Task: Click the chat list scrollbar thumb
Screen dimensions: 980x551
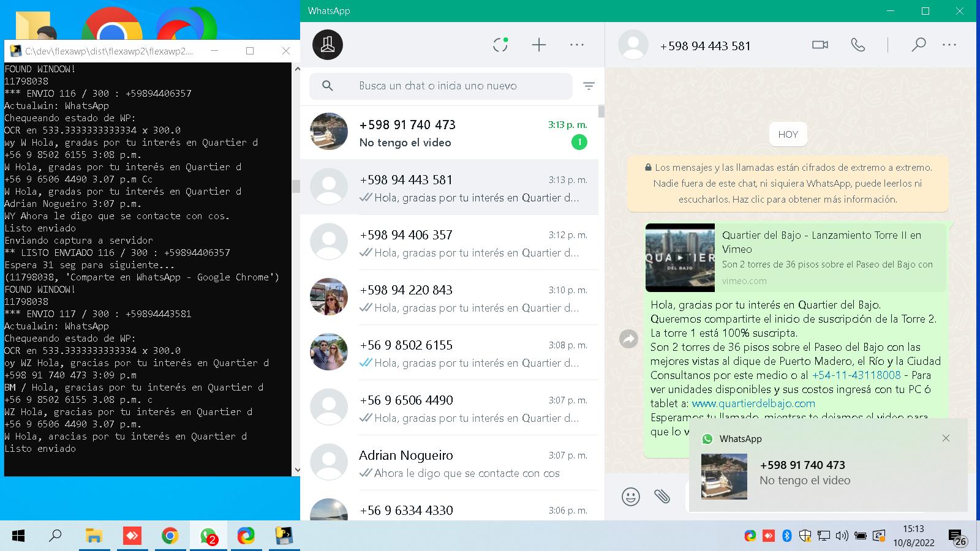Action: [x=601, y=111]
